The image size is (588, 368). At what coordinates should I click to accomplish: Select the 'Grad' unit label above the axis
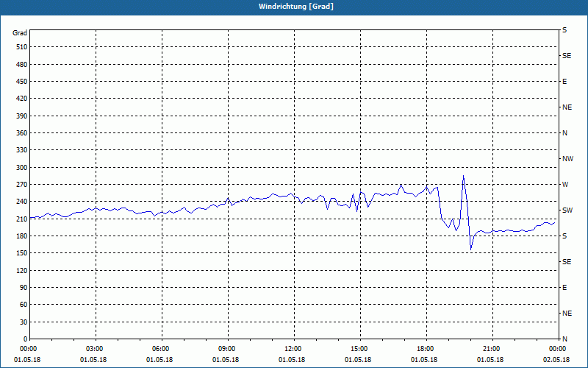[x=20, y=33]
